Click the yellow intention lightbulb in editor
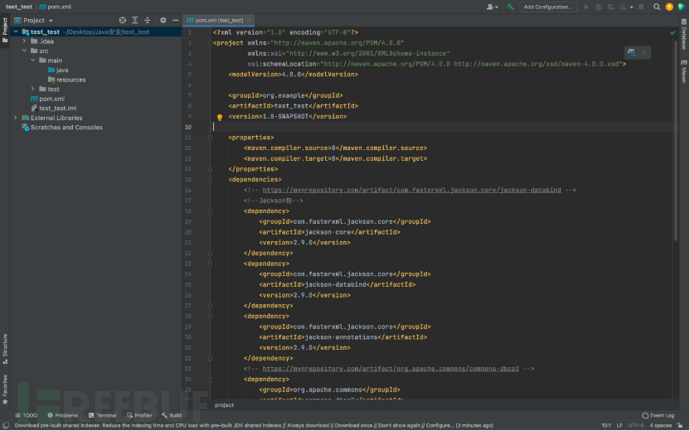This screenshot has width=690, height=431. [x=219, y=117]
